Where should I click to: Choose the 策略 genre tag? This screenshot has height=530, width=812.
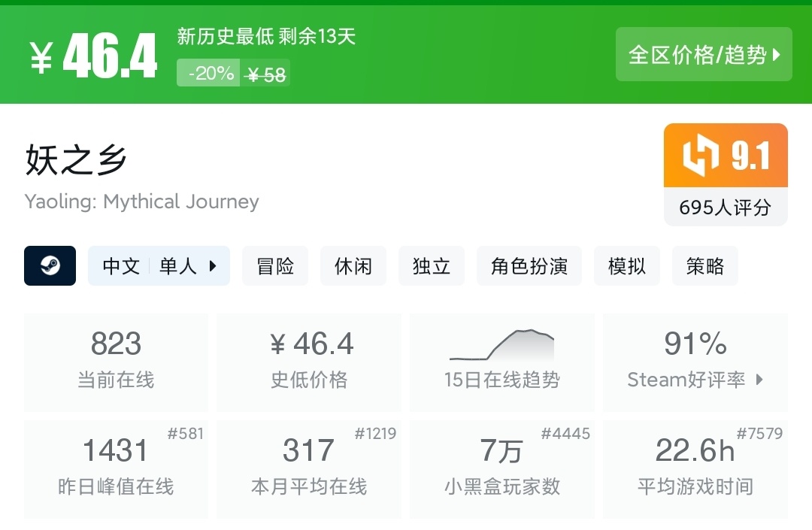tap(705, 265)
